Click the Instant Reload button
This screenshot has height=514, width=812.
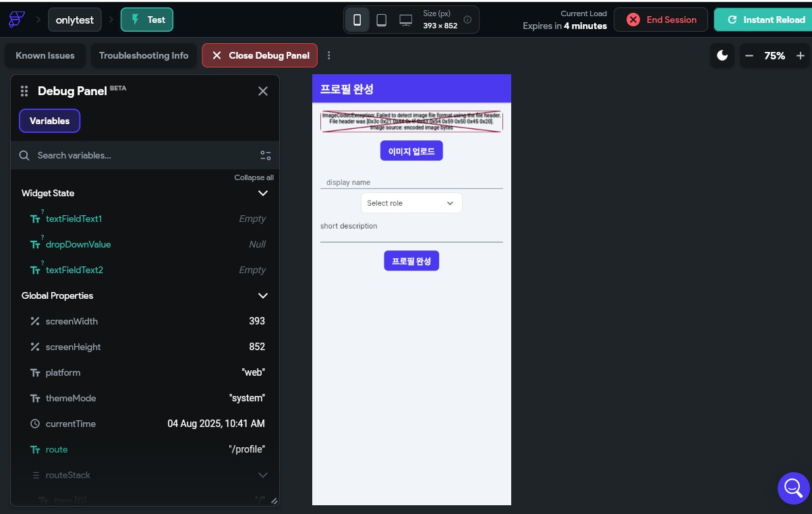point(763,20)
